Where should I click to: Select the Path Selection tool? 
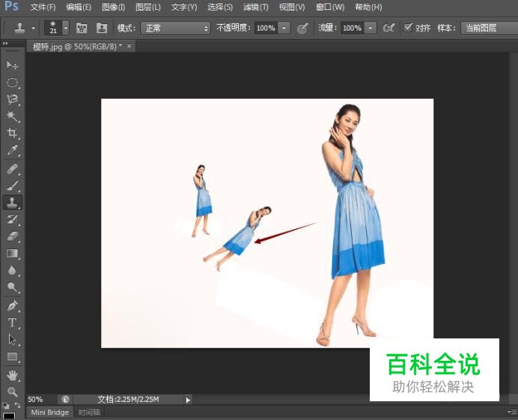[12, 340]
